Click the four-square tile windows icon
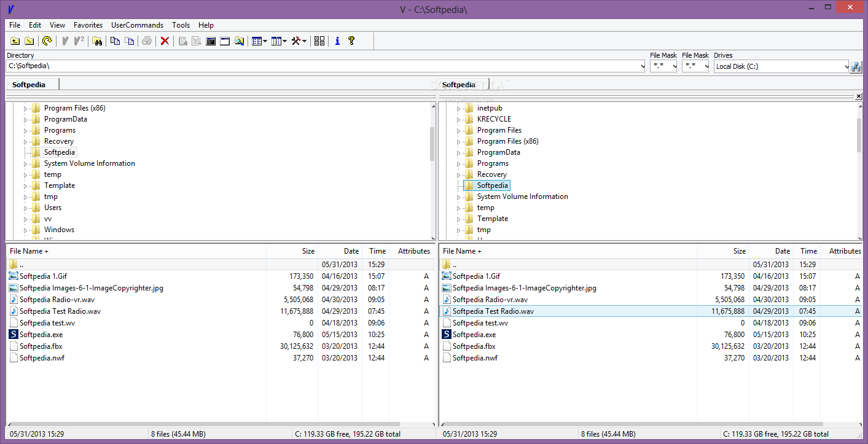Screen dimensions: 868x444 [x=319, y=41]
